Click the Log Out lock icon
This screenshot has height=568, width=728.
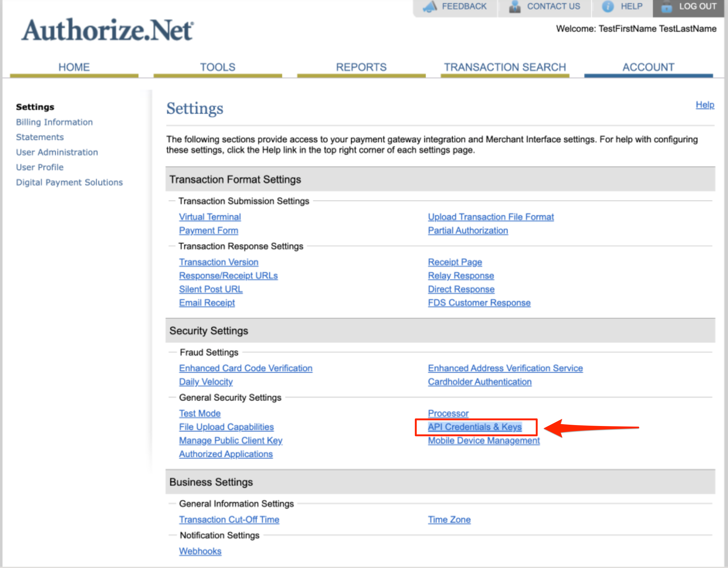(667, 6)
